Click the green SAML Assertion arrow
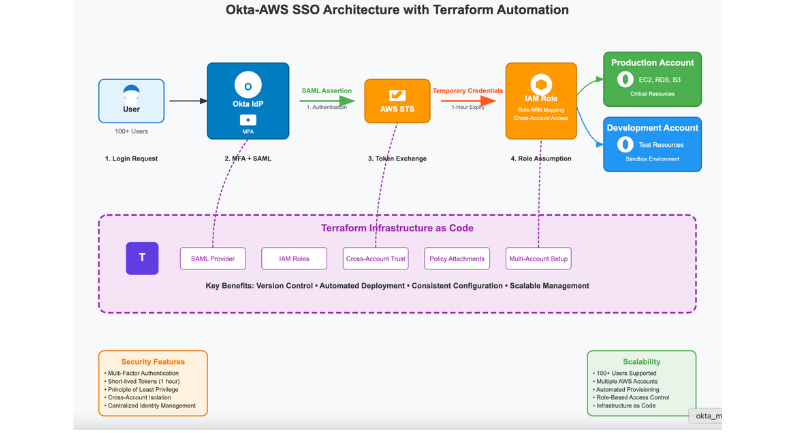 click(x=325, y=99)
